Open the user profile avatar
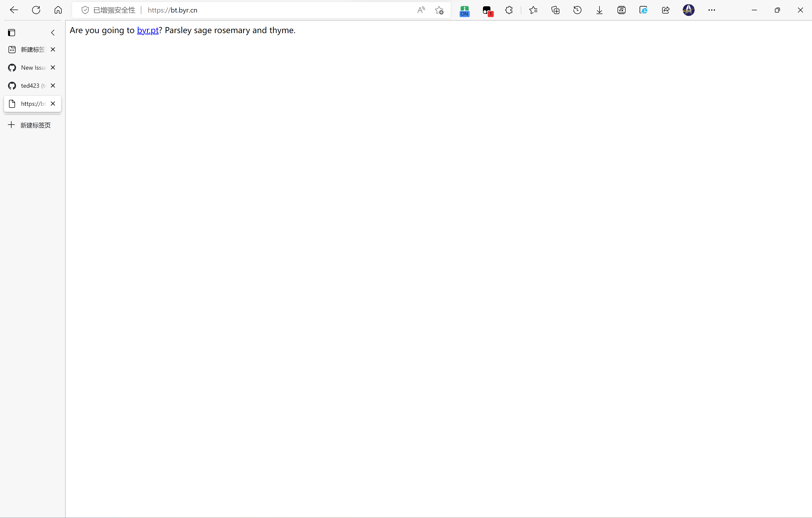 tap(688, 10)
